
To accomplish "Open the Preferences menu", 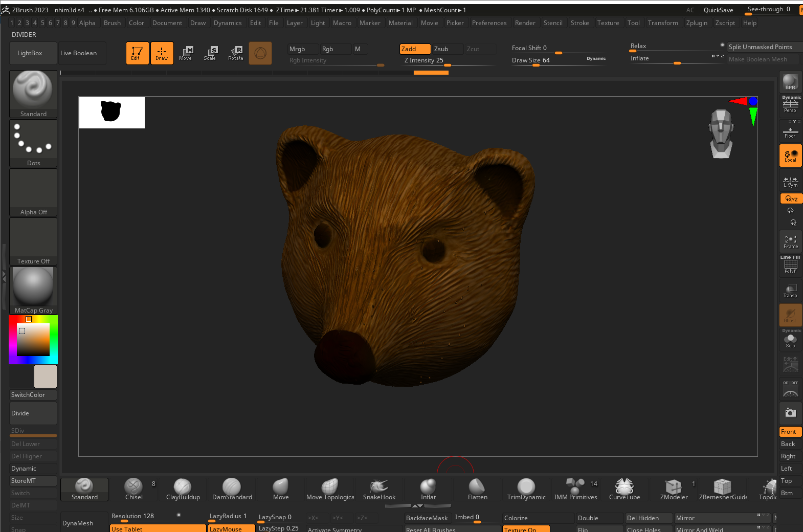I will pos(489,23).
